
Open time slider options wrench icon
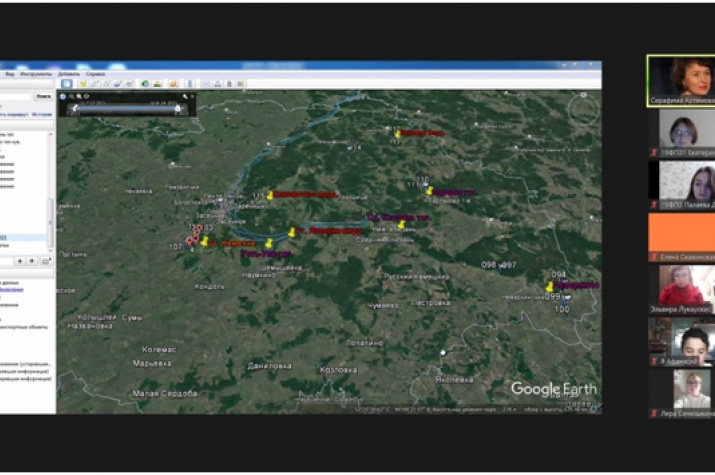[x=185, y=97]
